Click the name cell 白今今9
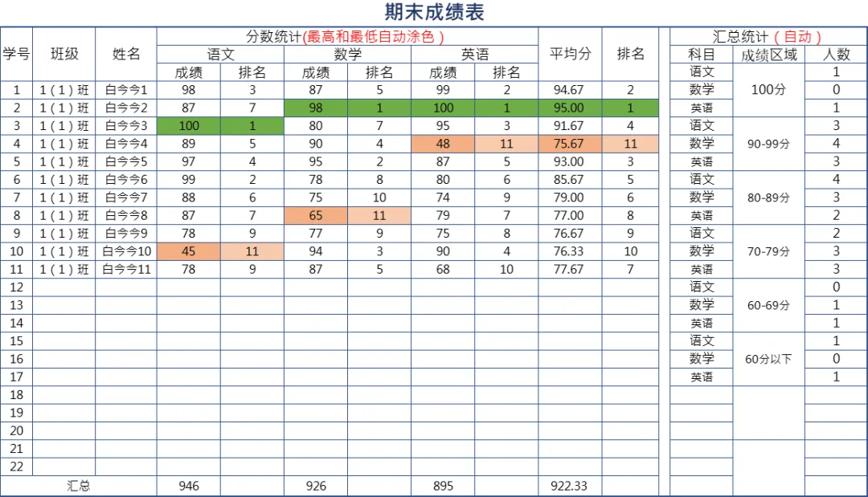The width and height of the screenshot is (868, 497). (x=126, y=234)
